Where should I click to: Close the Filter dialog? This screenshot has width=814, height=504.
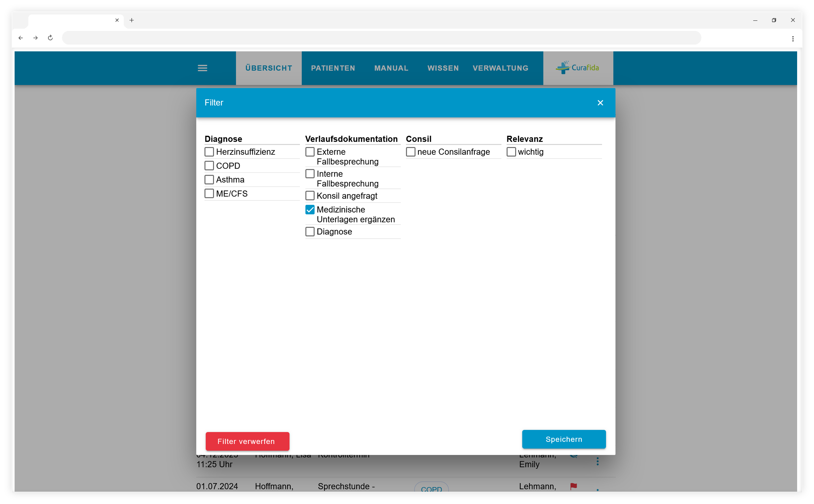(x=600, y=103)
